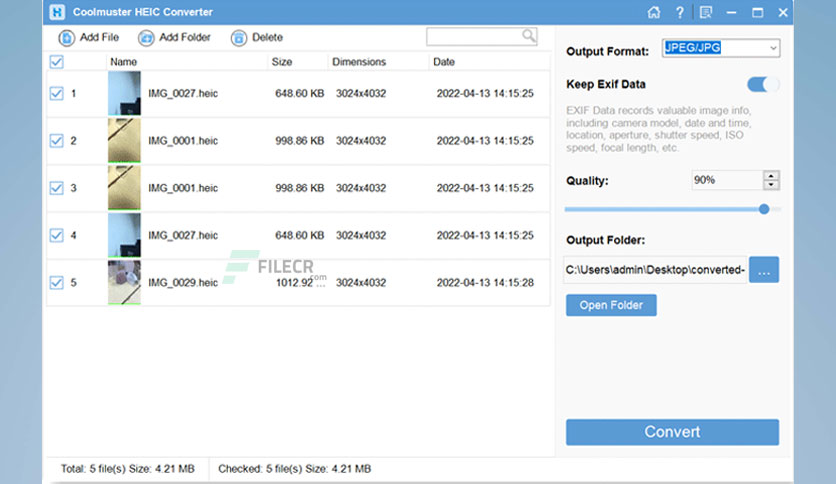Image resolution: width=836 pixels, height=484 pixels.
Task: Click the Convert button
Action: click(672, 432)
